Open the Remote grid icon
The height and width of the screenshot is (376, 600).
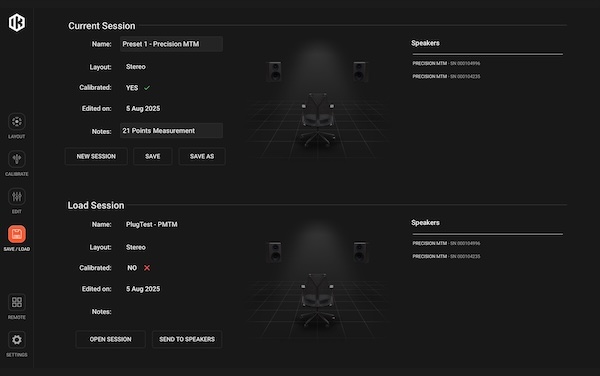tap(17, 302)
